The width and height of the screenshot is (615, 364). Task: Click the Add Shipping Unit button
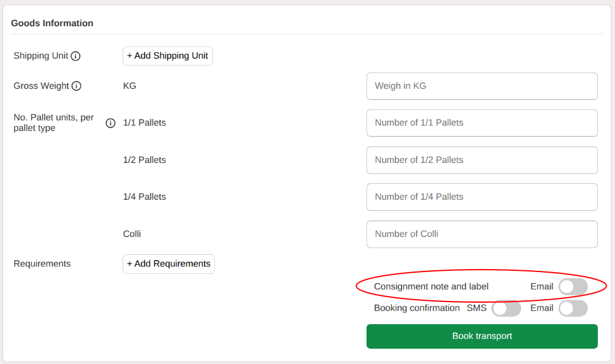pos(167,56)
